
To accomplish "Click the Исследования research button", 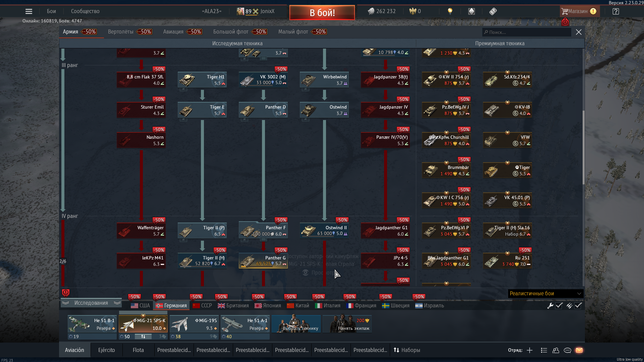I will pos(91,303).
